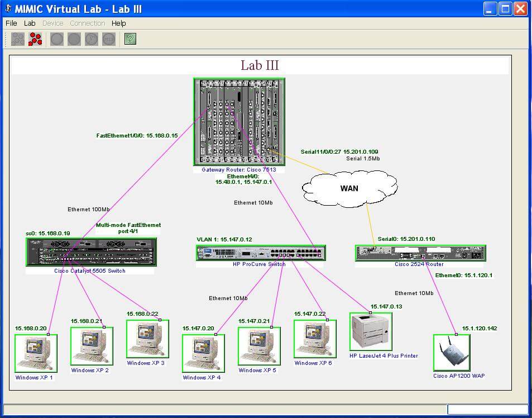The width and height of the screenshot is (532, 418).
Task: Select the Cisco AP1200 WAP icon
Action: [x=452, y=353]
